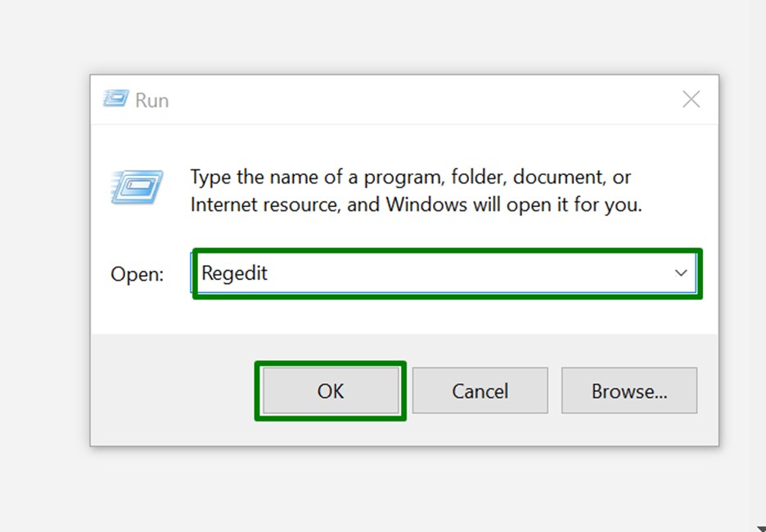Open the file picker with Browse...
The width and height of the screenshot is (766, 532).
click(x=629, y=390)
